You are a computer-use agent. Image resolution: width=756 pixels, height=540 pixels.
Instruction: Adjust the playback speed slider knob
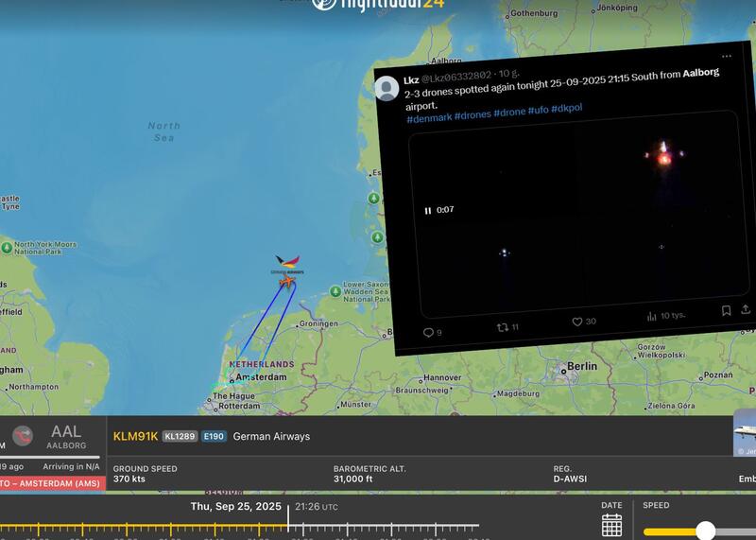[x=705, y=531]
